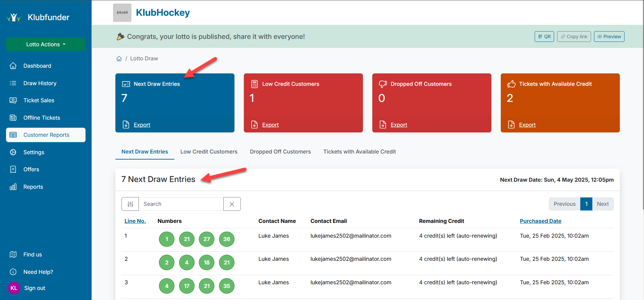This screenshot has width=644, height=300.
Task: Go to Previous page of entries
Action: point(565,204)
